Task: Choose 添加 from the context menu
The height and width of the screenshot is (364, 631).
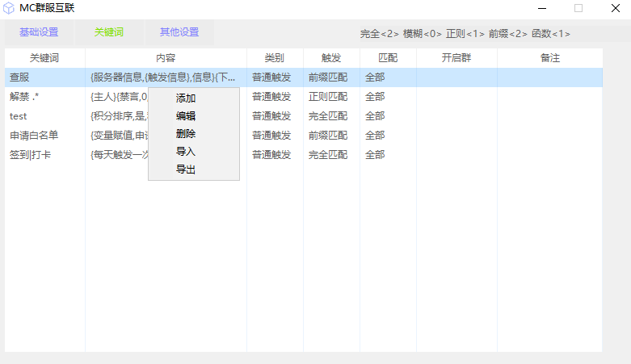Action: [x=186, y=98]
